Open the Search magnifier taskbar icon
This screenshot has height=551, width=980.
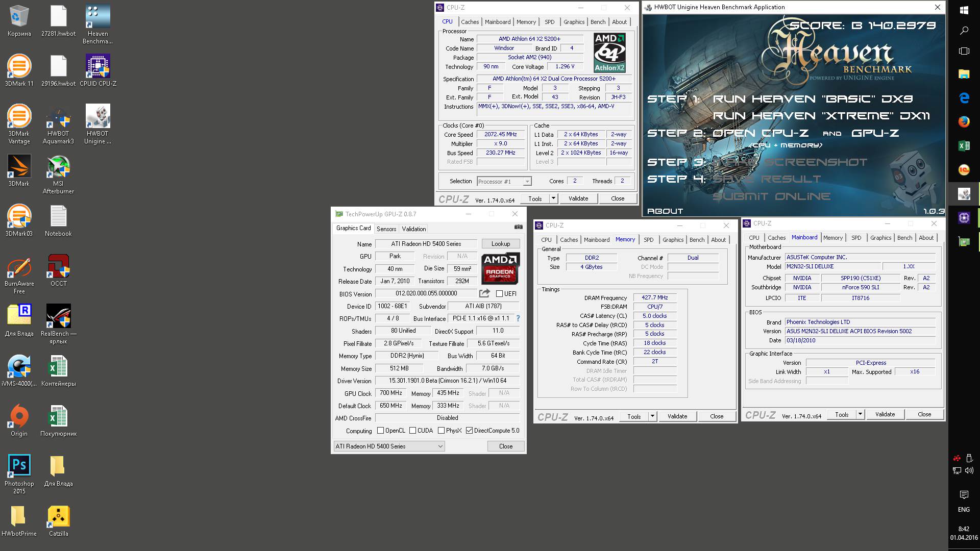pyautogui.click(x=964, y=31)
